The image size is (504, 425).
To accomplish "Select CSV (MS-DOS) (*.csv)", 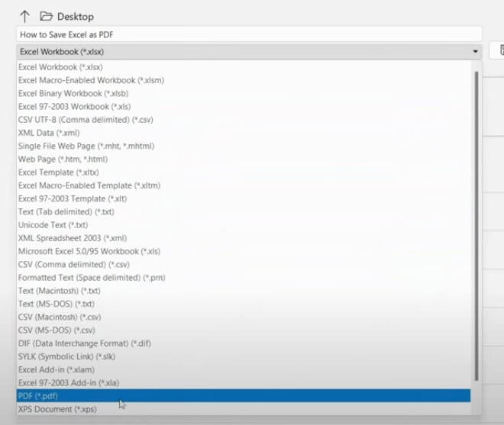I will [x=244, y=330].
